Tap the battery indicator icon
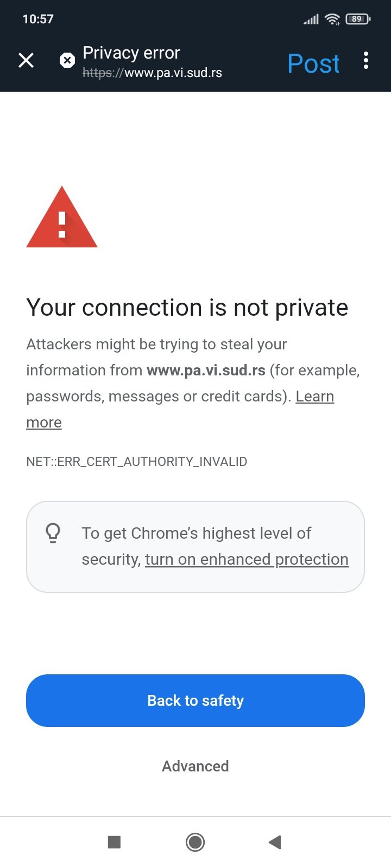Screen dimensions: 391x868 click(x=358, y=19)
